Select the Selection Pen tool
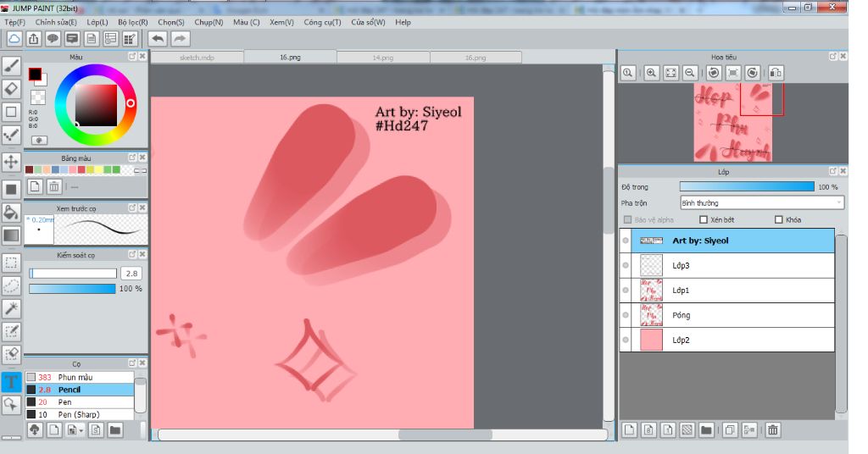 [x=12, y=331]
